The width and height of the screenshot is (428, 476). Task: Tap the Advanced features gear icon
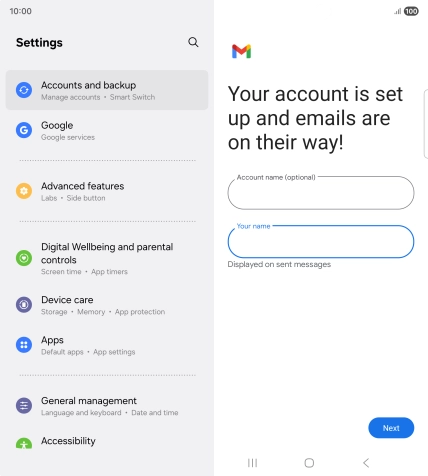pos(24,191)
